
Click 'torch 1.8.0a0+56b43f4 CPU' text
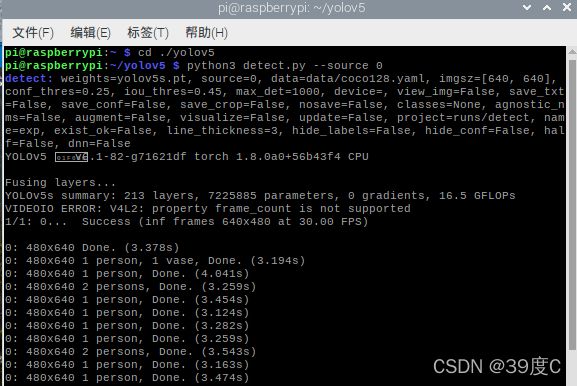[x=281, y=156]
